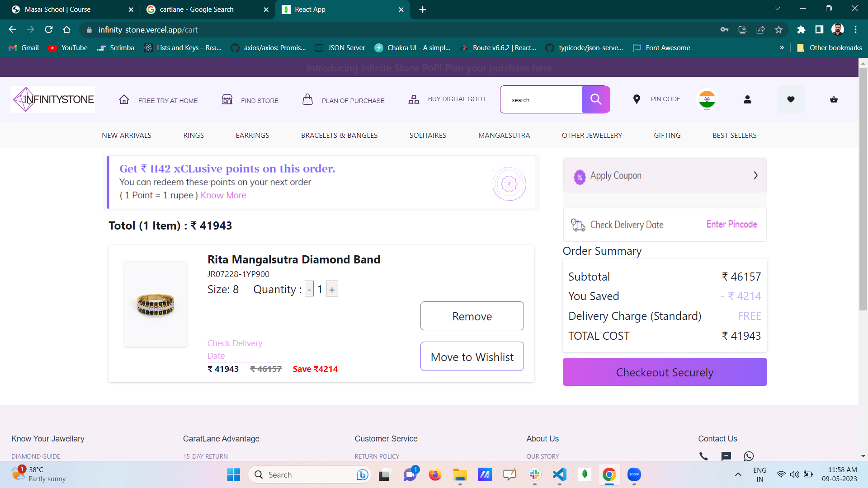The height and width of the screenshot is (488, 868).
Task: Open the browser tab list dropdown
Action: (777, 9)
